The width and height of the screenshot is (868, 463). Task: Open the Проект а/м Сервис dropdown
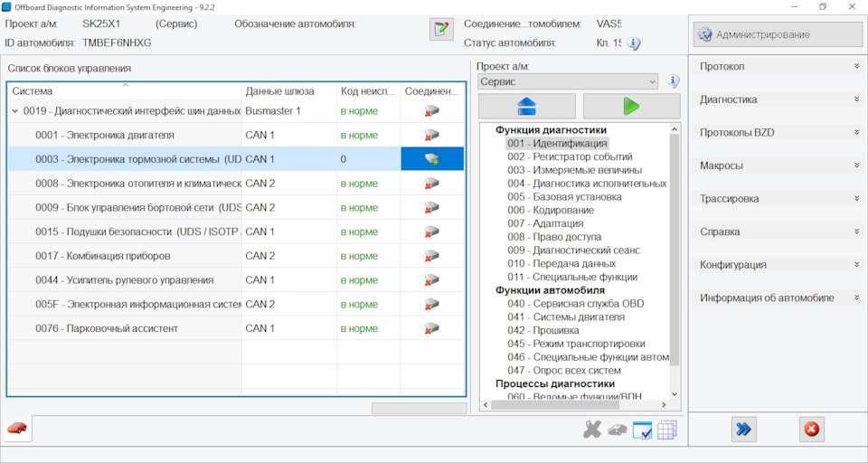(x=568, y=81)
